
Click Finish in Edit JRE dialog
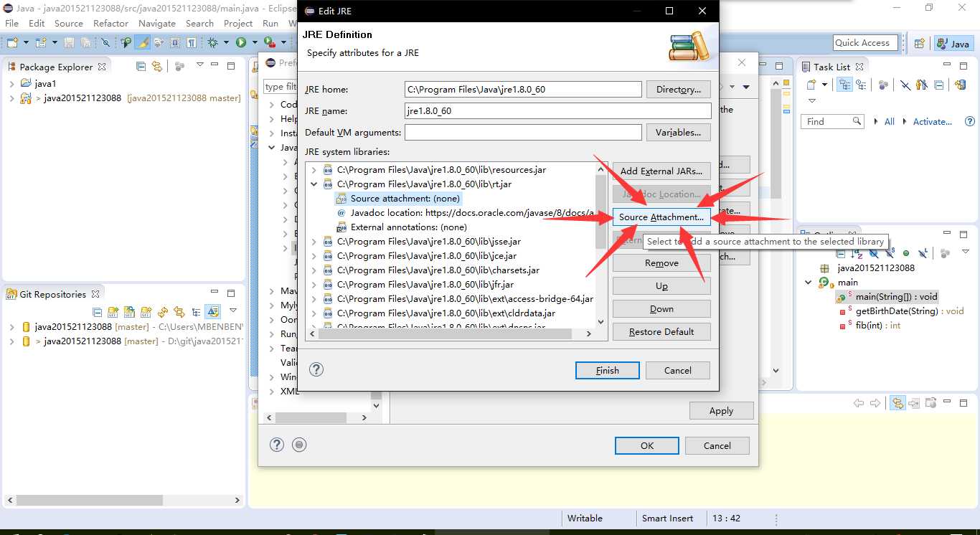tap(607, 370)
